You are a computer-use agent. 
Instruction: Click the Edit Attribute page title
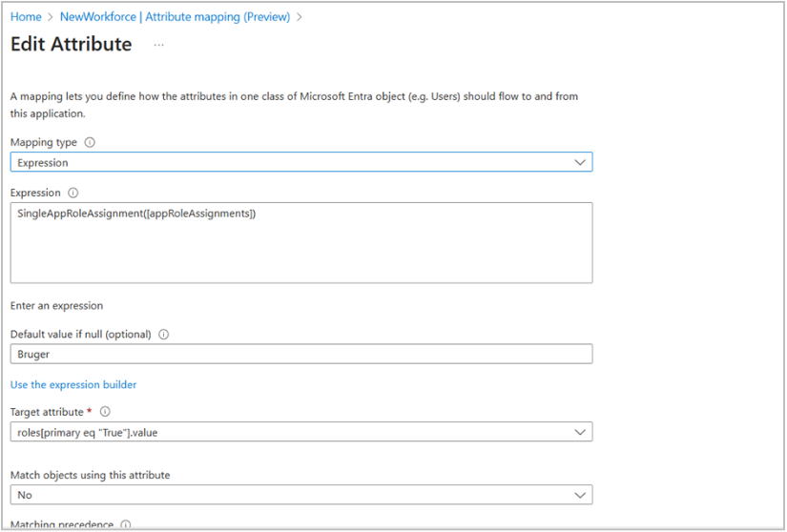[71, 45]
